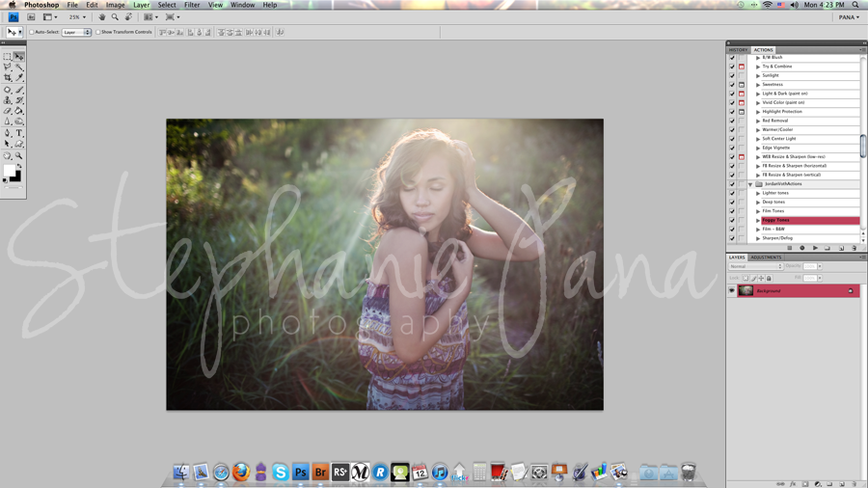Screen dimensions: 868x488
Task: Collapse the JordanVothActions set
Action: point(750,184)
